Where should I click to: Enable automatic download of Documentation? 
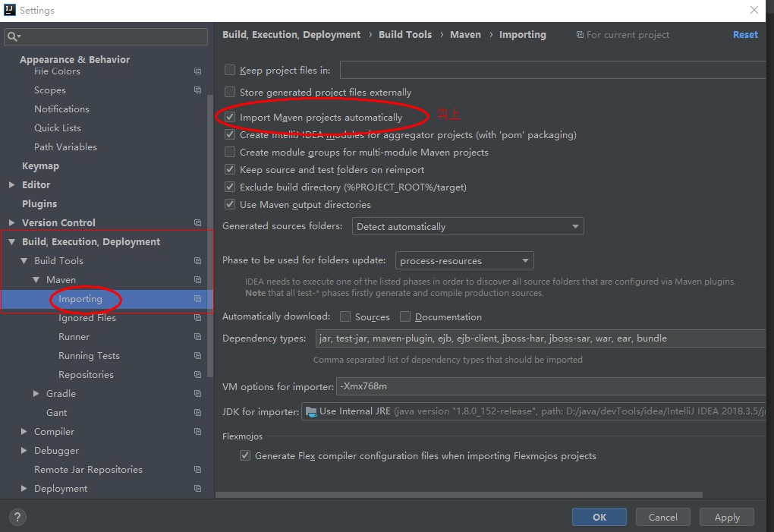(404, 316)
